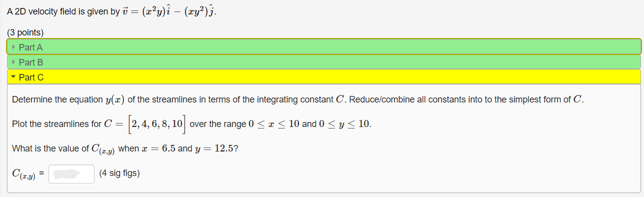
Task: Click the 'Determine the equation y(x)' sentence
Action: (x=297, y=99)
